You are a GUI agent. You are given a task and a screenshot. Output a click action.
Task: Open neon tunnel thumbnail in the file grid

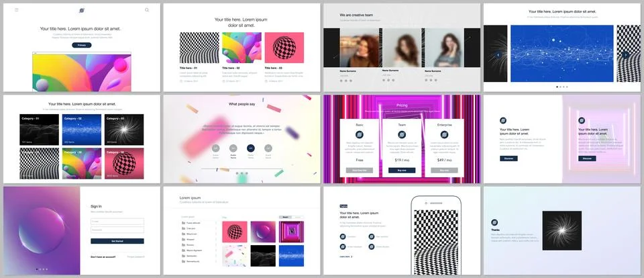tap(292, 232)
